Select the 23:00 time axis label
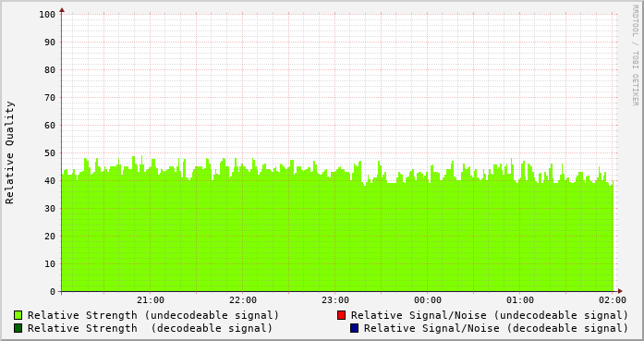Viewport: 644px width, 341px height. (335, 300)
